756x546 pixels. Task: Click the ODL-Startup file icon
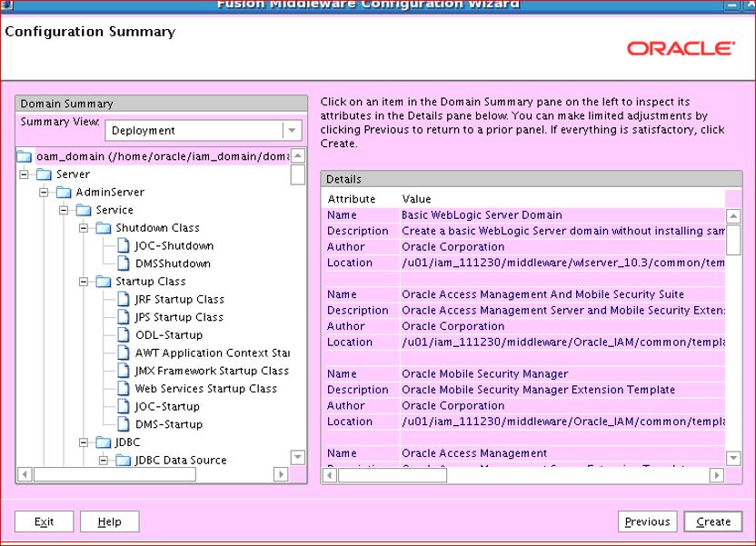[124, 334]
